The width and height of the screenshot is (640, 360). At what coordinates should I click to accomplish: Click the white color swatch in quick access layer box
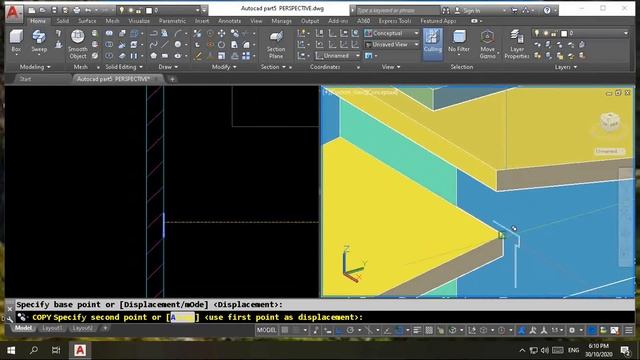[x=149, y=11]
